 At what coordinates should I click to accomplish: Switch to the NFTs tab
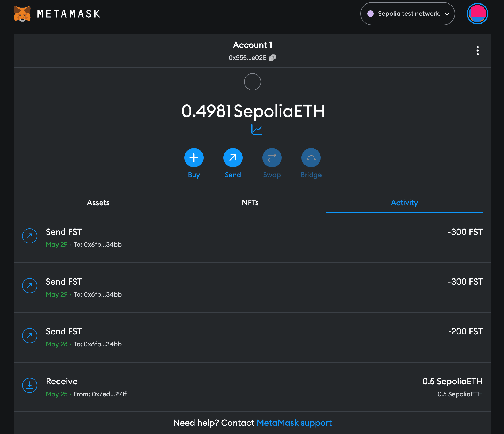pos(250,203)
